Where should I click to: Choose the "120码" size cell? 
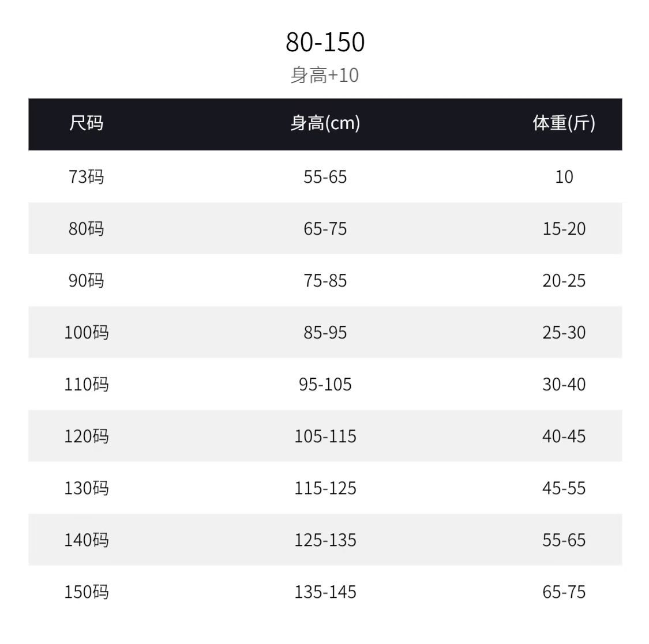[x=87, y=436]
